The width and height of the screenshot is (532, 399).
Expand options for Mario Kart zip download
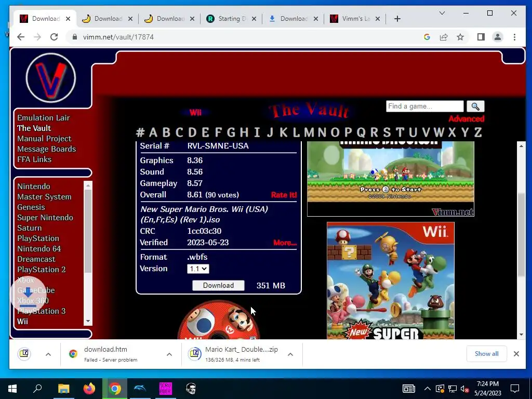click(290, 354)
